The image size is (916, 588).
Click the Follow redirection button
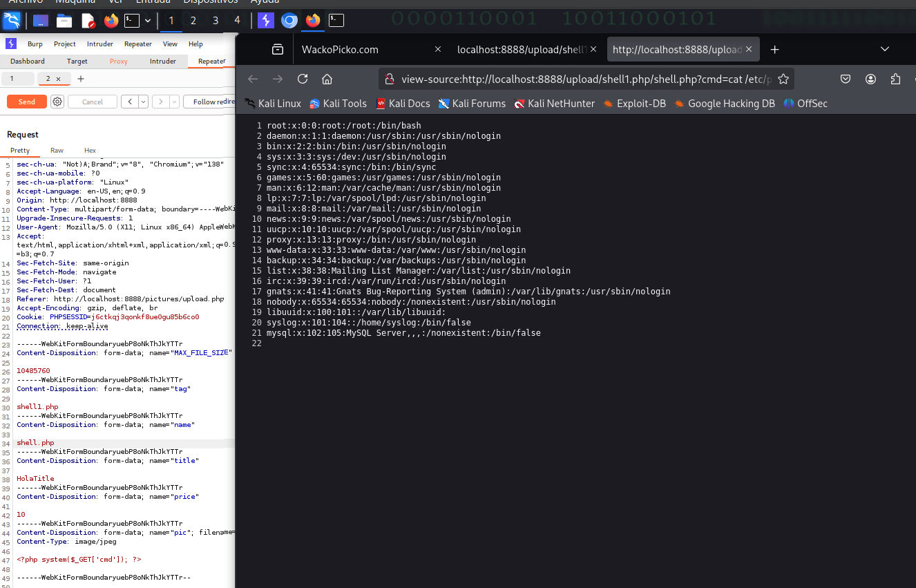pos(209,102)
